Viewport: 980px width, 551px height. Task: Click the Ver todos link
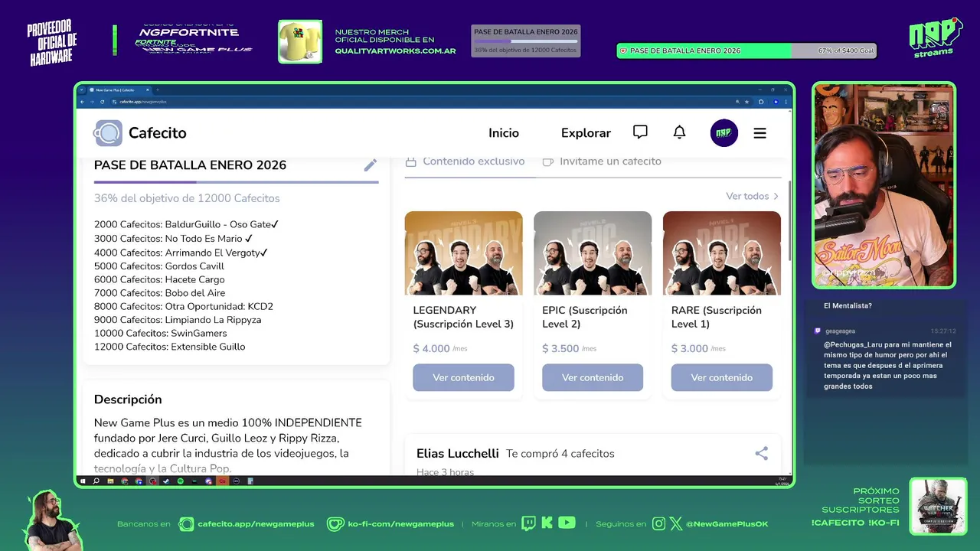(752, 196)
